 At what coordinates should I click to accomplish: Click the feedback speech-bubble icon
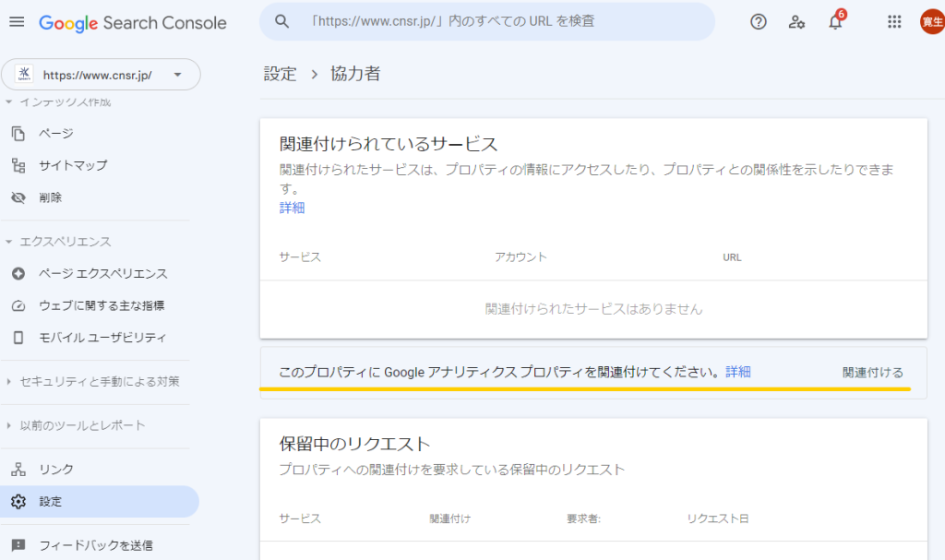pyautogui.click(x=18, y=545)
